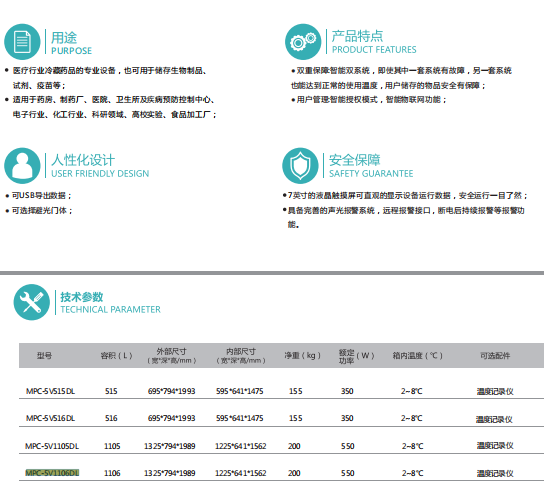Click the PRODUCT FEATURES heading text
This screenshot has height=492, width=544.
point(374,50)
